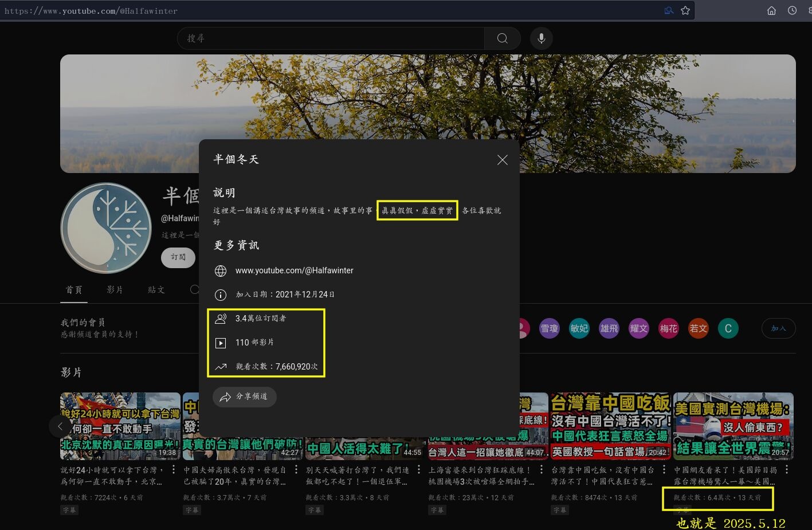Click 字幕 badge under 7224次 video
The width and height of the screenshot is (812, 530).
pyautogui.click(x=69, y=510)
